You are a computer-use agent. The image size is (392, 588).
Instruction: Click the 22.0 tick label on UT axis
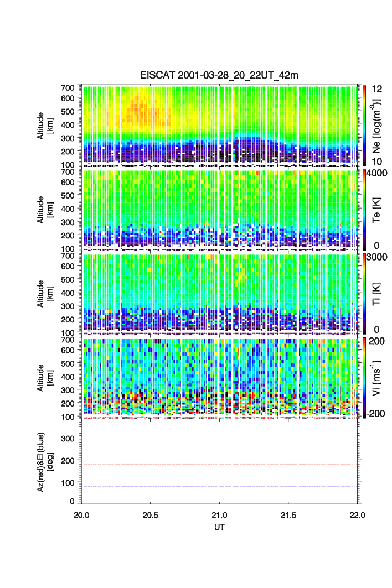coord(358,515)
